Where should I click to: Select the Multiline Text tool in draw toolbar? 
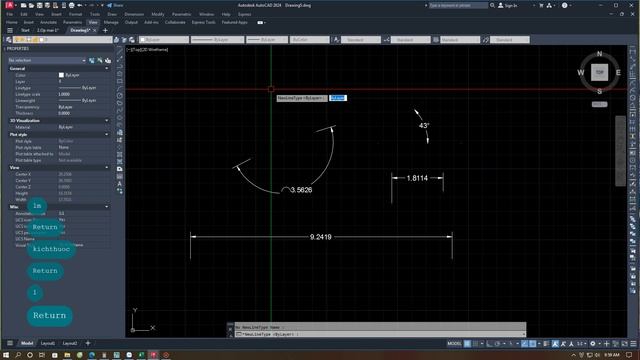coord(120,184)
